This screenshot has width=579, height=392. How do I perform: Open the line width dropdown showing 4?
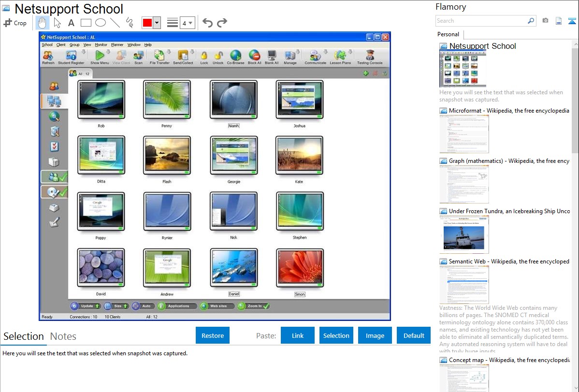tap(187, 23)
